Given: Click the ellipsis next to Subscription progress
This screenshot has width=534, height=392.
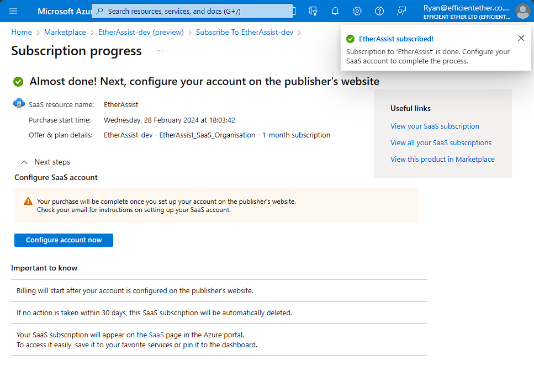Looking at the screenshot, I should tap(160, 51).
